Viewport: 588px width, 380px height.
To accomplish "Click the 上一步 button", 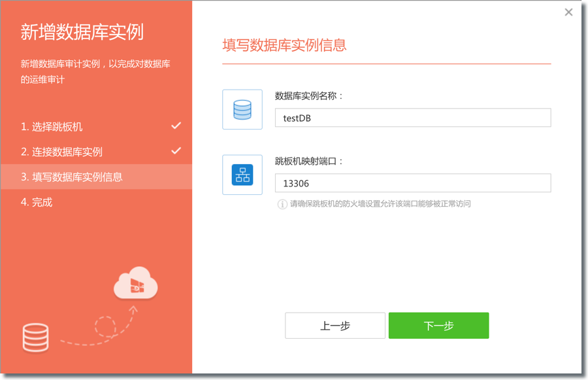I will tap(335, 325).
